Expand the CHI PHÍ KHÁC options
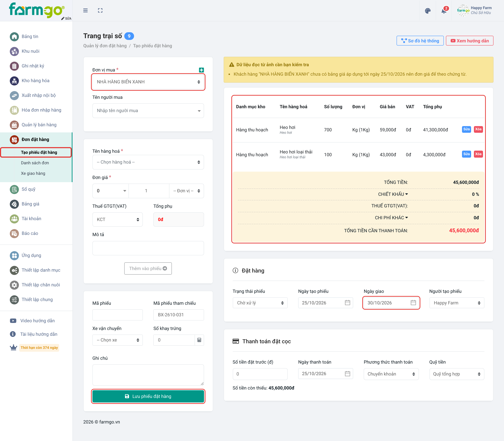The height and width of the screenshot is (441, 504). 407,218
